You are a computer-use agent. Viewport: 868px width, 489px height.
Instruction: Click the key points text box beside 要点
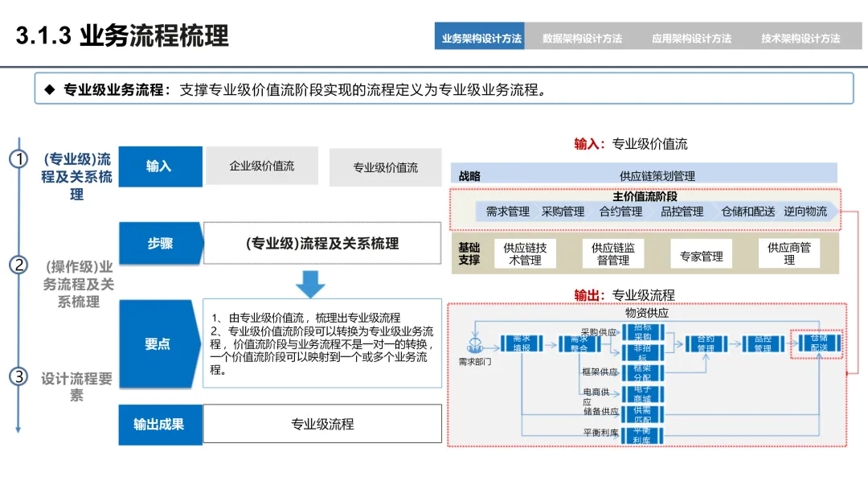[x=322, y=343]
